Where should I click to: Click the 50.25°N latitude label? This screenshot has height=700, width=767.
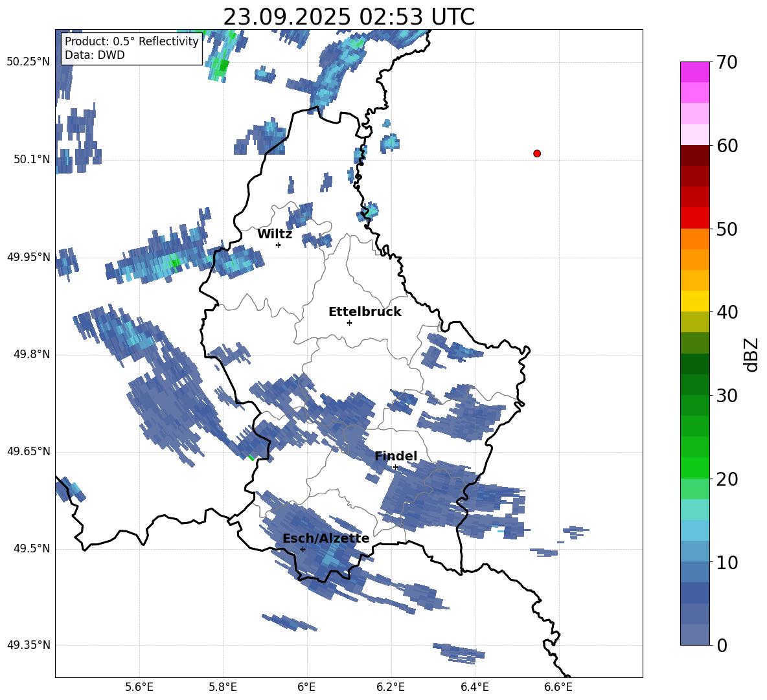(x=29, y=62)
